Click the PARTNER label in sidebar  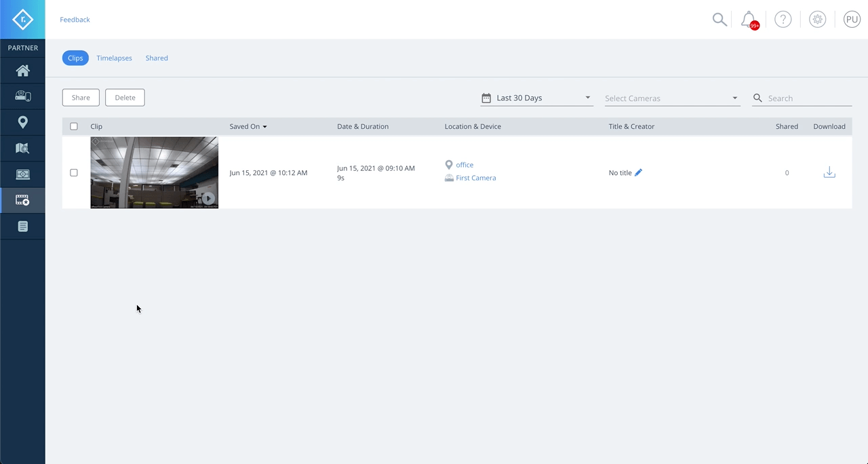[x=22, y=48]
